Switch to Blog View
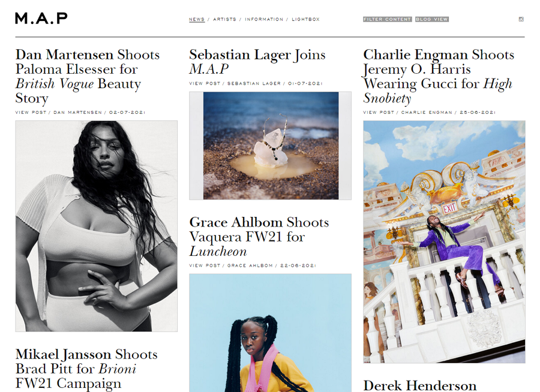Viewport: 540px width, 392px height. point(432,19)
